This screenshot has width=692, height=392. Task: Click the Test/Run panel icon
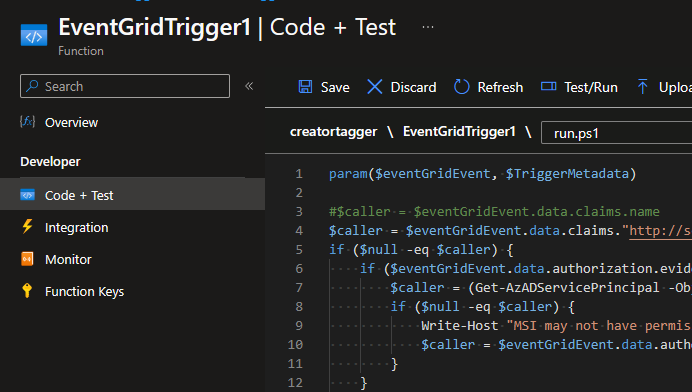click(549, 86)
